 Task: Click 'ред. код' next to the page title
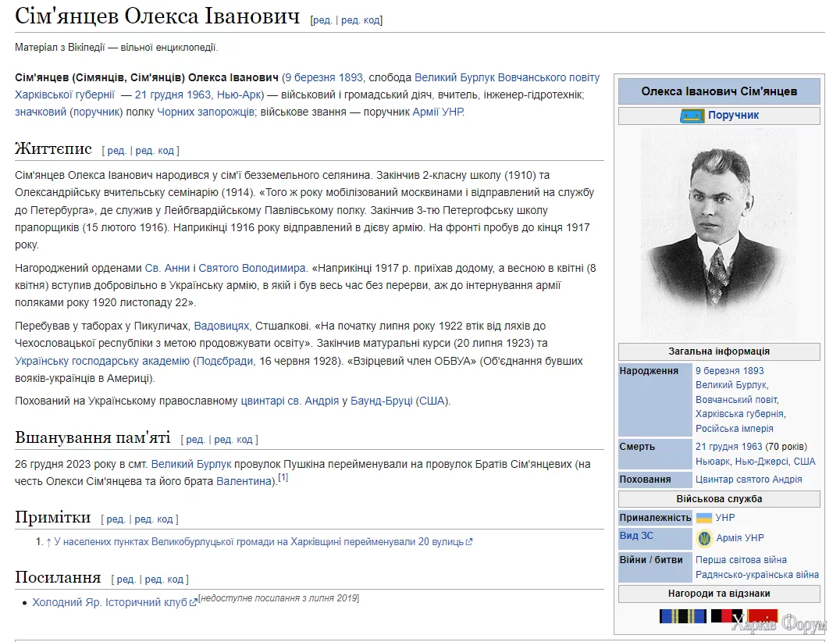tap(360, 20)
